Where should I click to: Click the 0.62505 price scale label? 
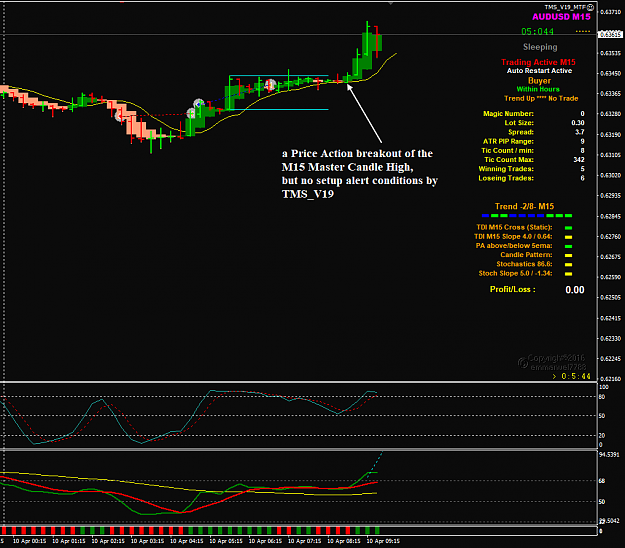pos(610,298)
